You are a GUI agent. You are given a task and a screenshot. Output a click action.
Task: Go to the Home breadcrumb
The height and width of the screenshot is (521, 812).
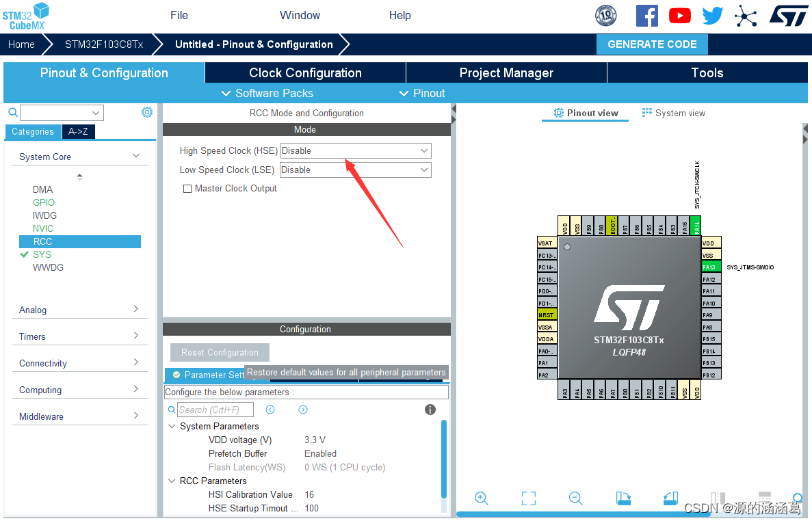pos(21,44)
